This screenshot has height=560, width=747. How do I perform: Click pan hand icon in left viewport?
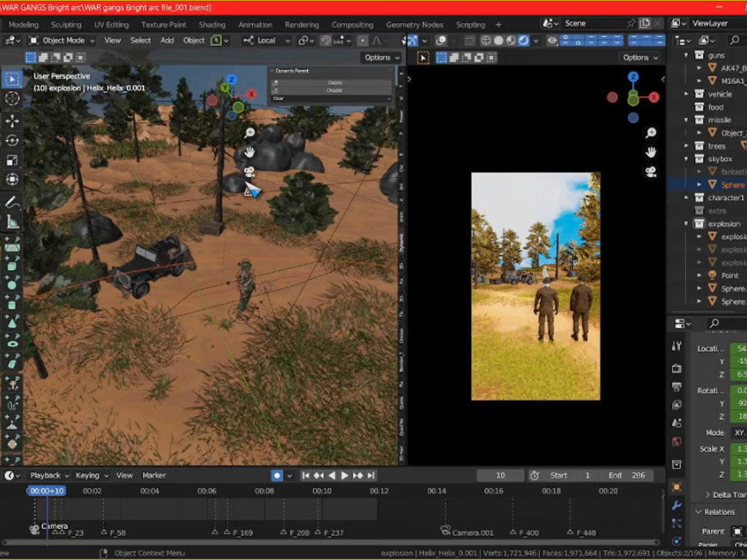pyautogui.click(x=249, y=152)
